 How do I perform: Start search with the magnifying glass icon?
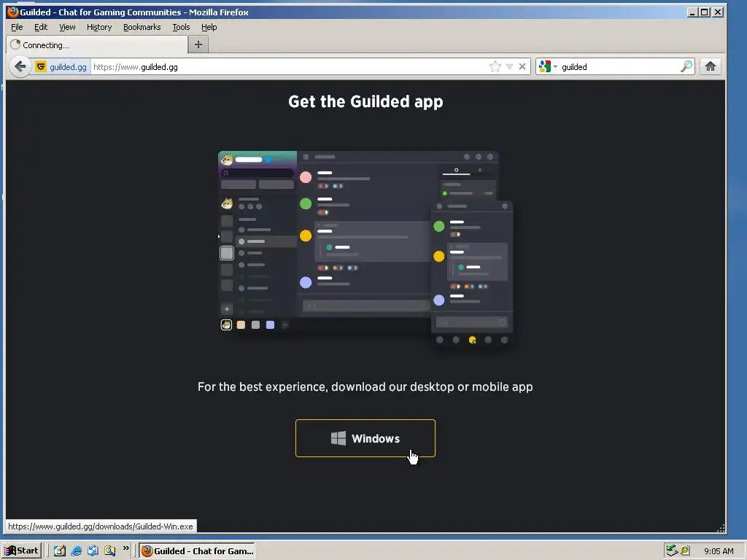[686, 66]
